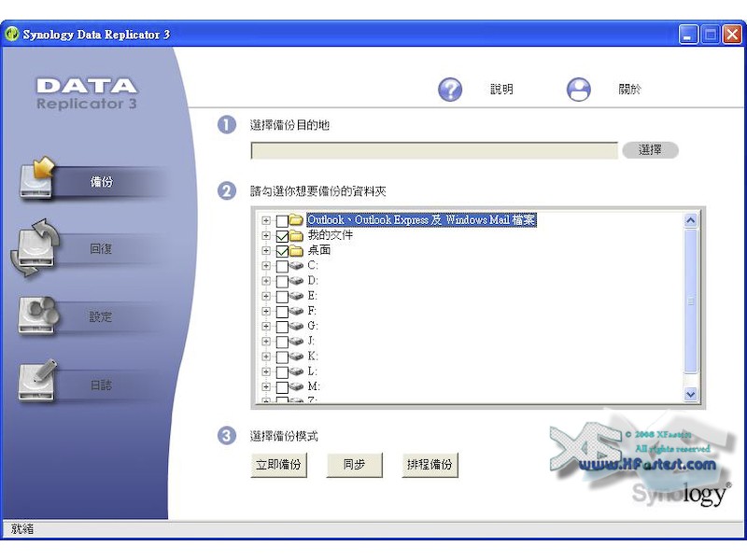This screenshot has height=560, width=747.
Task: Click the J: drive icon
Action: coord(296,342)
